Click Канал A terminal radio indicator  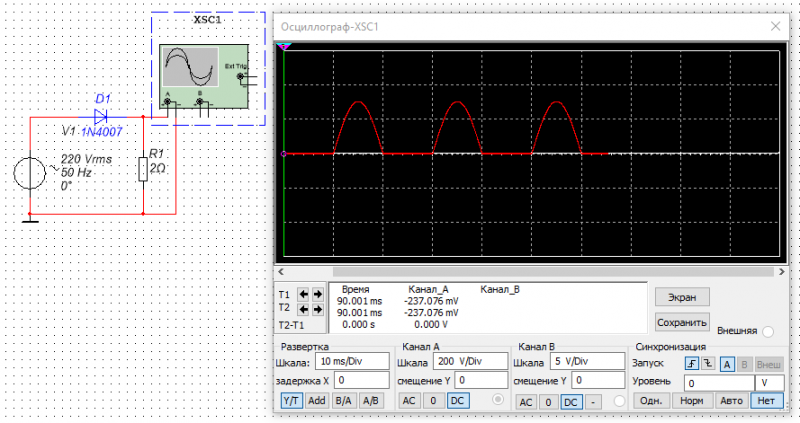point(498,400)
